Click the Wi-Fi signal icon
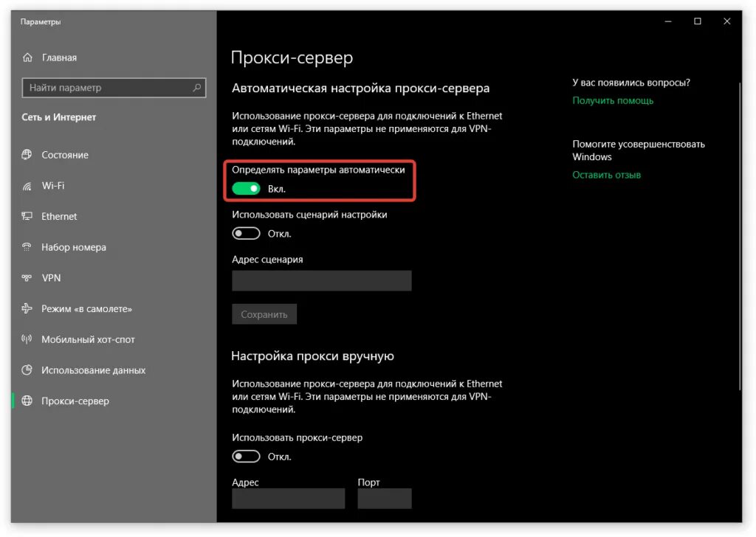 point(27,186)
